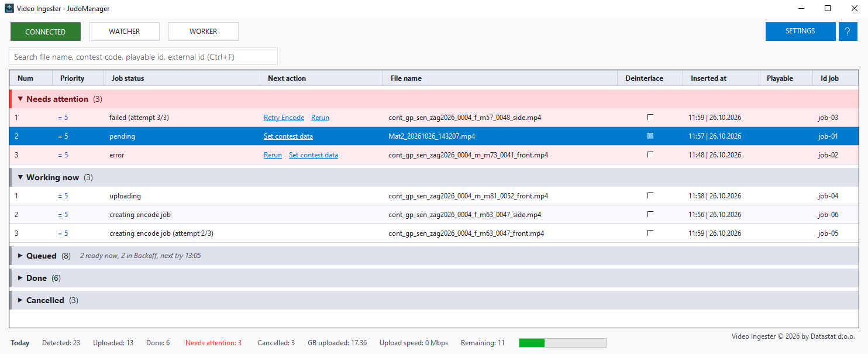Collapse the Needs attention group
Viewport: 868px width, 354px height.
(20, 99)
